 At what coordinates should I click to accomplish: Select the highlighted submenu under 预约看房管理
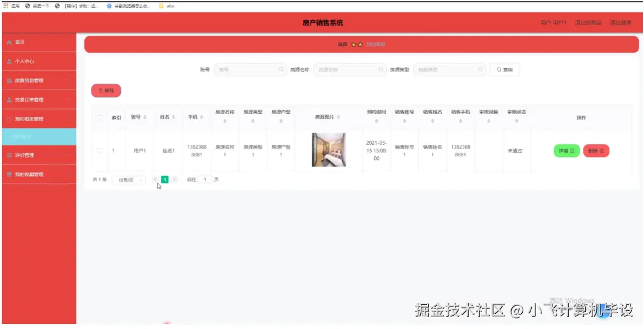39,136
